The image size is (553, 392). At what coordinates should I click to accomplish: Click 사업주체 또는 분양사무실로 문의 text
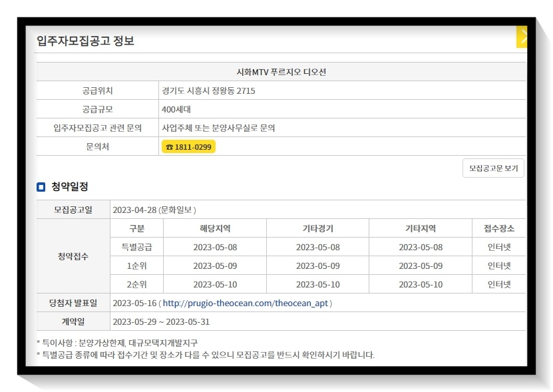coord(218,128)
